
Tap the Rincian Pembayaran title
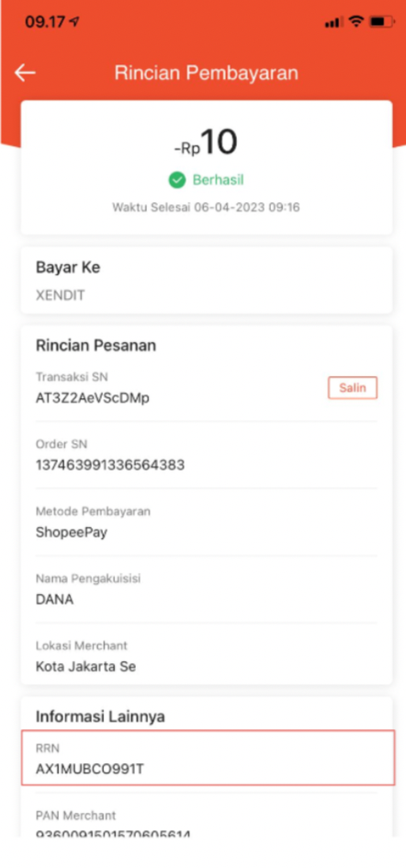207,73
